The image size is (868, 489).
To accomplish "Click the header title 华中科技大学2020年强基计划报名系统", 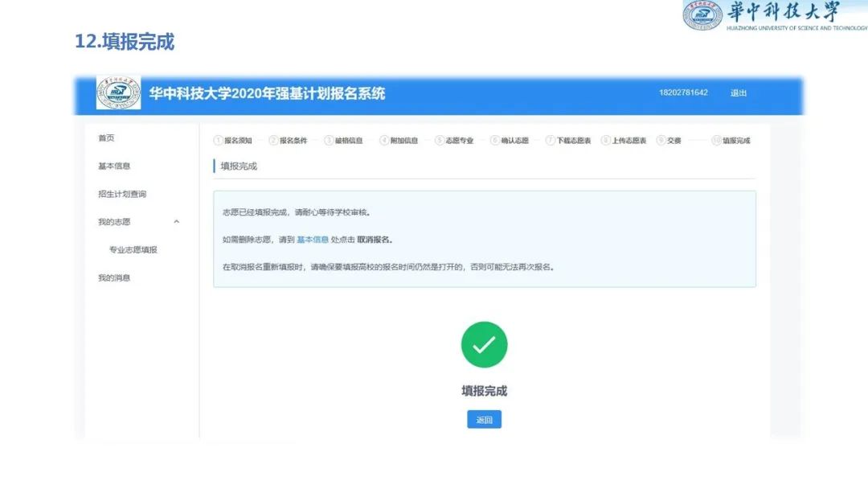I will (267, 93).
